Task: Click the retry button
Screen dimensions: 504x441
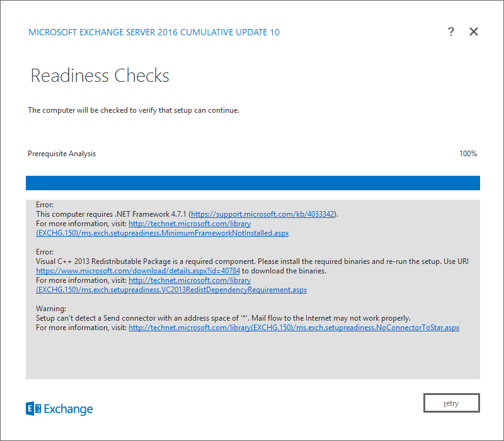Action: (451, 403)
